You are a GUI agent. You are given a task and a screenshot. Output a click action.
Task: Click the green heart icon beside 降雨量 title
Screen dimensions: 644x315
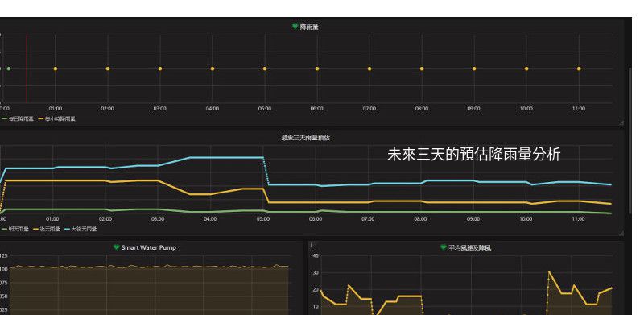coord(295,27)
